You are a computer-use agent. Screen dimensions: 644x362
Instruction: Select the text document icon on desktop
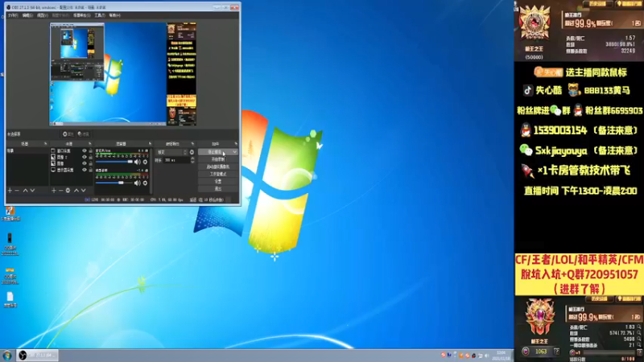(x=10, y=299)
